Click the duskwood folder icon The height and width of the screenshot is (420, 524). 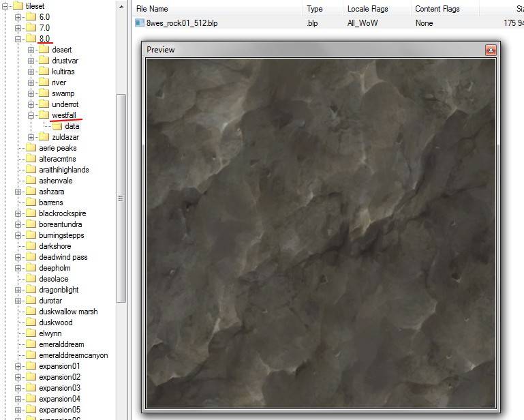tap(31, 322)
